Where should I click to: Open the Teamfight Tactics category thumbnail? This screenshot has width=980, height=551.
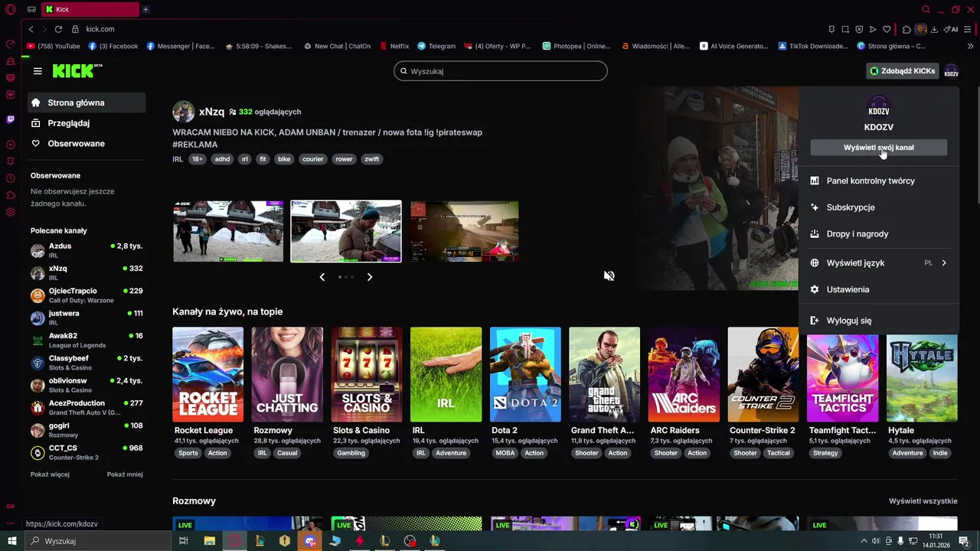tap(843, 374)
